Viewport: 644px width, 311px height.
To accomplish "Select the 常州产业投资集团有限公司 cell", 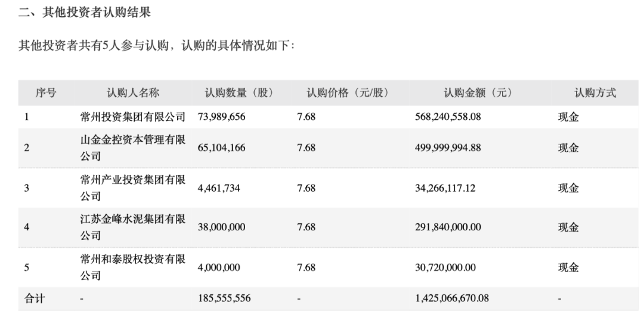I will [x=133, y=188].
